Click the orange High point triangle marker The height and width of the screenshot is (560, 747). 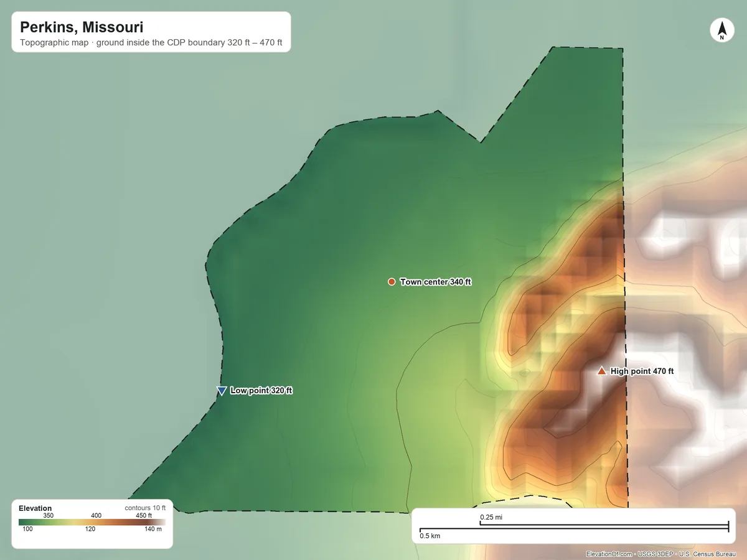(x=601, y=371)
